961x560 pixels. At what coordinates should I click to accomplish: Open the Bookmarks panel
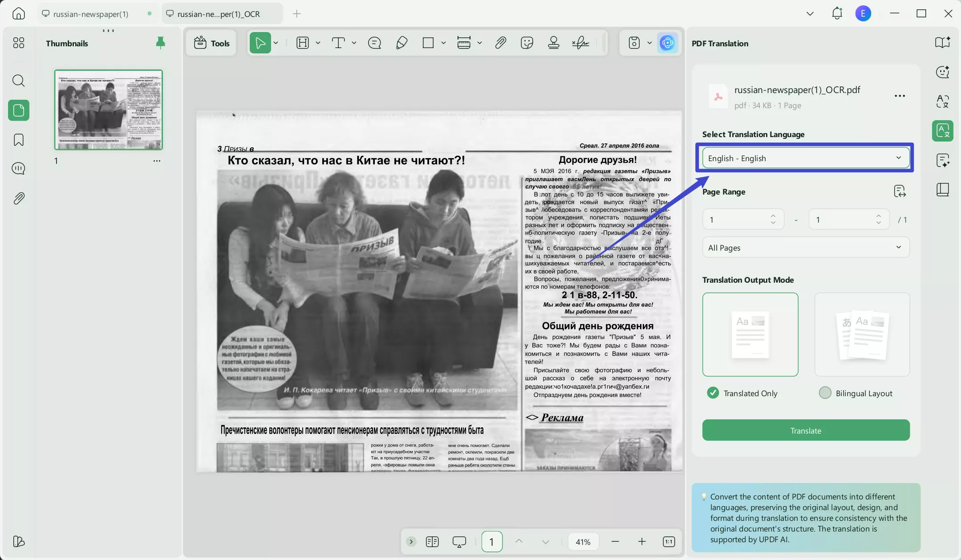(18, 140)
